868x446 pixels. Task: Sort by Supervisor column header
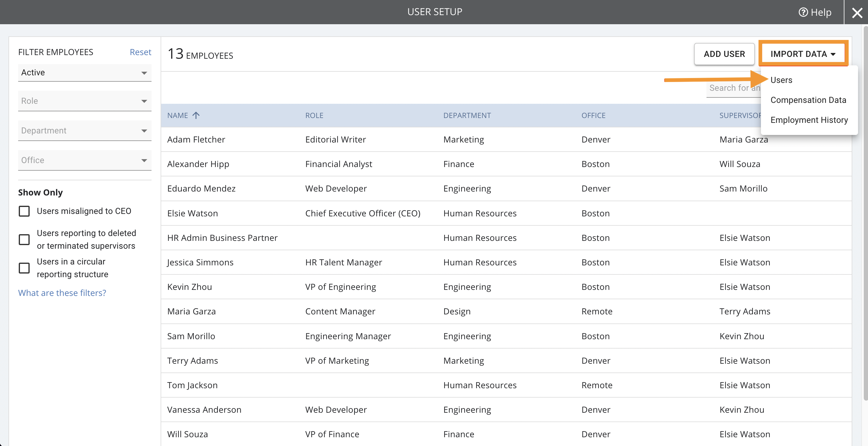pyautogui.click(x=740, y=115)
